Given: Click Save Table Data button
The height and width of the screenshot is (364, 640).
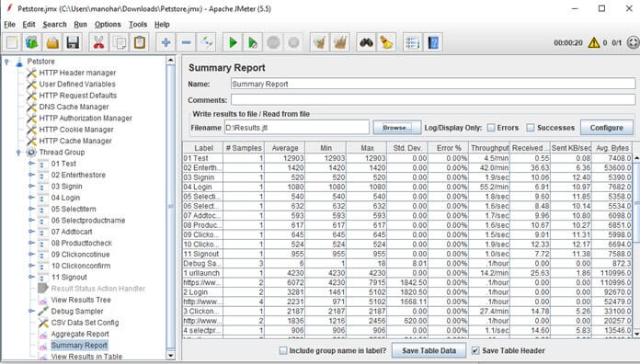Looking at the screenshot, I should pyautogui.click(x=429, y=350).
